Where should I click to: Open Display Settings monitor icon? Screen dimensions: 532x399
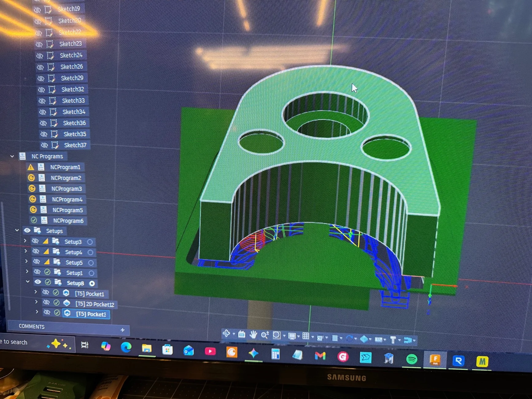coord(292,336)
